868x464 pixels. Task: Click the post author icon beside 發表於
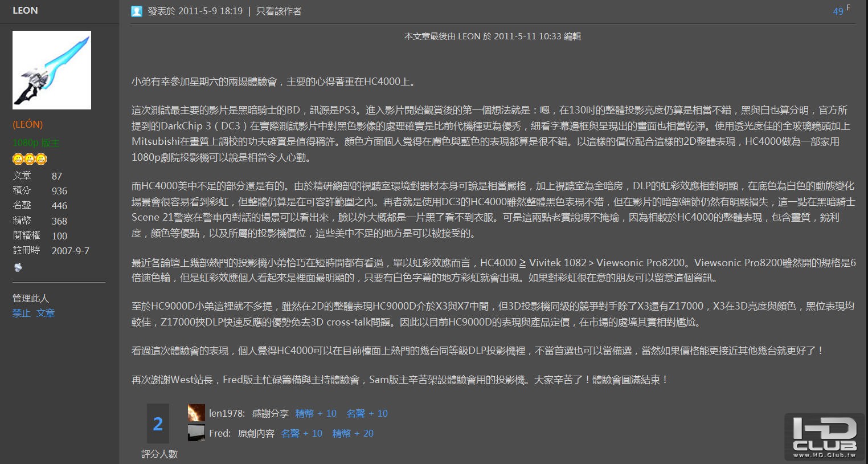click(136, 11)
